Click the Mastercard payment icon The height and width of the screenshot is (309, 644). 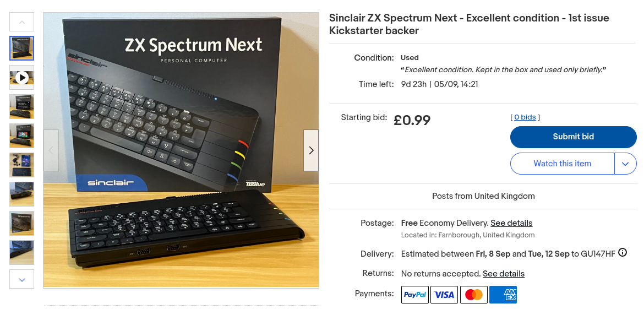pyautogui.click(x=473, y=295)
